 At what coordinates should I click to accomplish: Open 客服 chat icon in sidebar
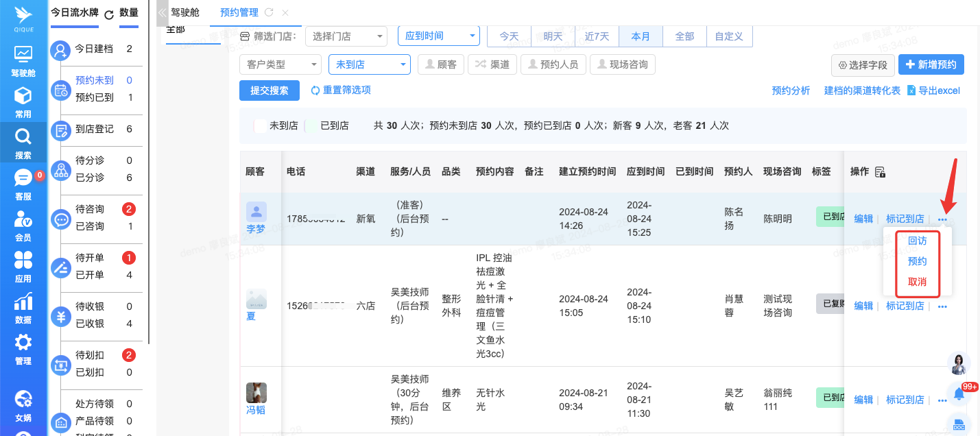(x=23, y=184)
